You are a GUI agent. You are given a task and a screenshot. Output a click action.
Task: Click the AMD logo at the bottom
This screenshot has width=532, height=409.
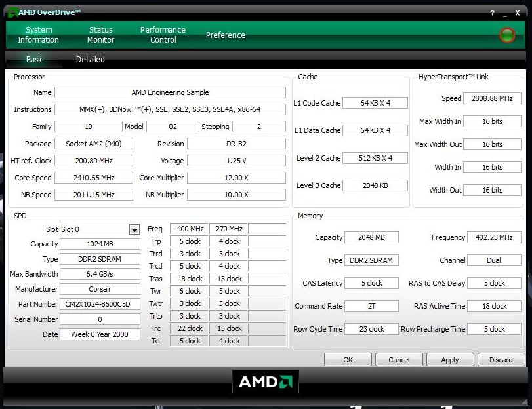(265, 382)
